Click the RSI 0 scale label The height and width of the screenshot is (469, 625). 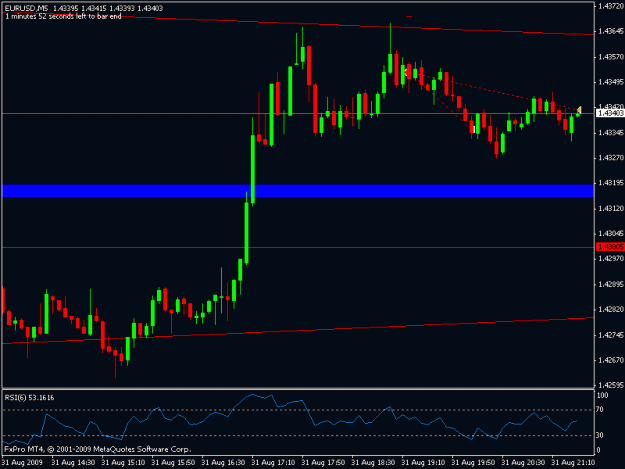[x=598, y=450]
